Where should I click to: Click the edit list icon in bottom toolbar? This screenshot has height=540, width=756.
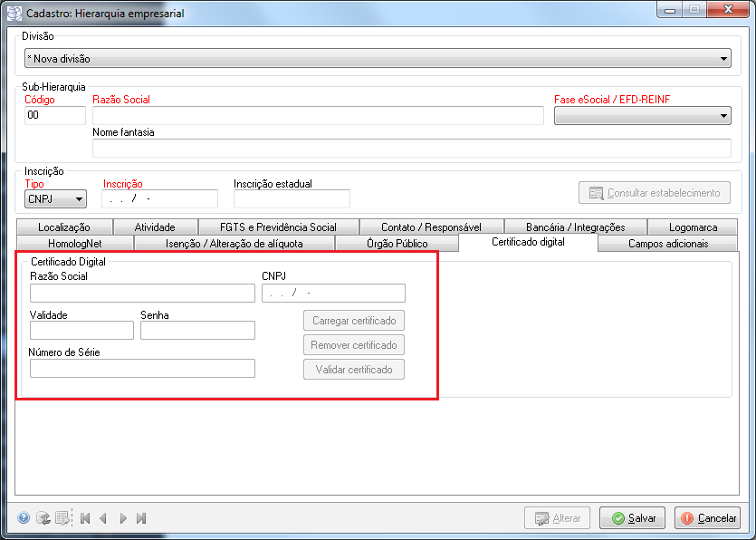[x=62, y=518]
